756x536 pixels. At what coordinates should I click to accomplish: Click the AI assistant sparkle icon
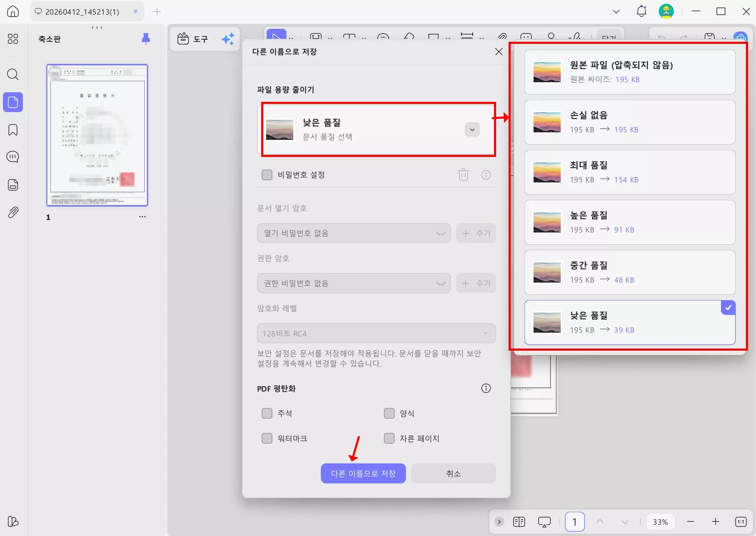pyautogui.click(x=228, y=39)
